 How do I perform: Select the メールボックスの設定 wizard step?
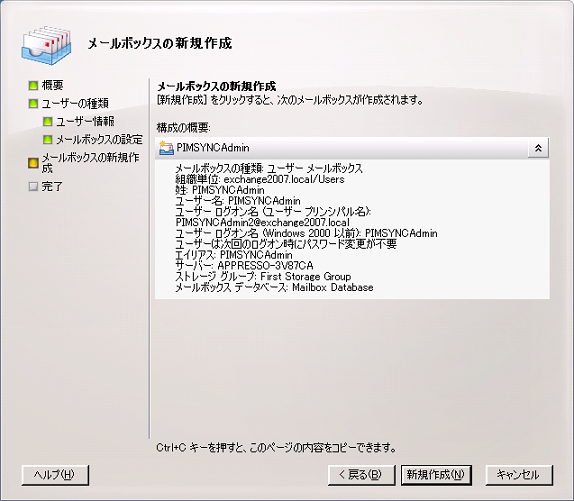point(99,139)
